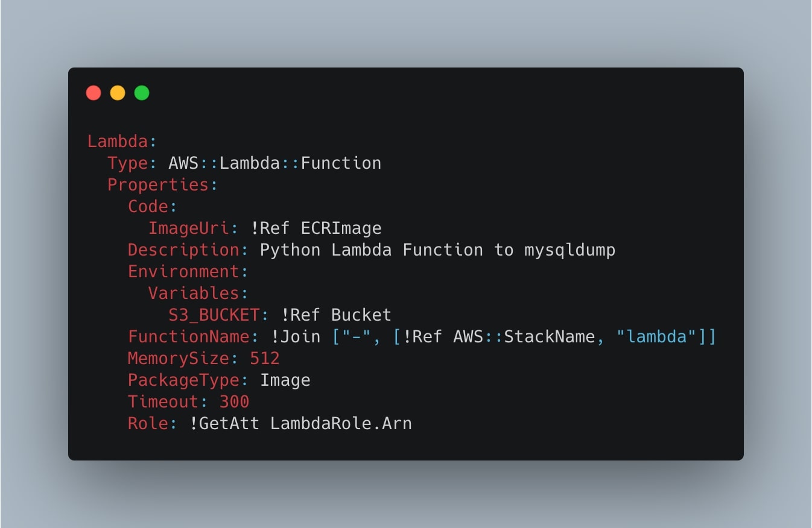Click the green maximize window dot

[142, 93]
